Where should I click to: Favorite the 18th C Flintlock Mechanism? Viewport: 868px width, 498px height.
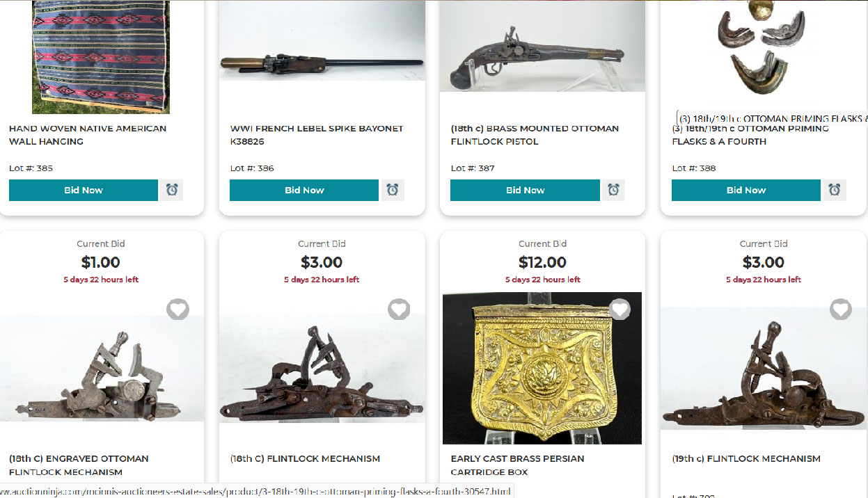coord(399,310)
